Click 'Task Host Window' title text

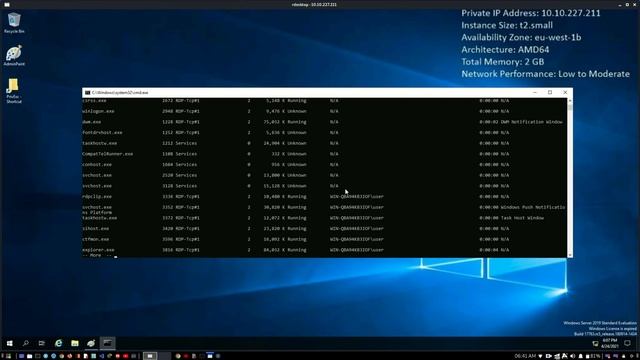522,218
